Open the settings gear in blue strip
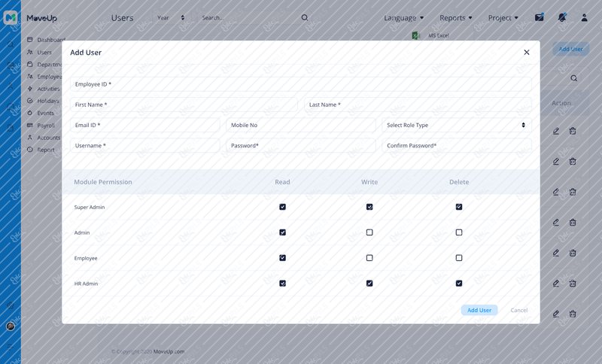Viewport: 602px width, 364px height. pyautogui.click(x=11, y=305)
